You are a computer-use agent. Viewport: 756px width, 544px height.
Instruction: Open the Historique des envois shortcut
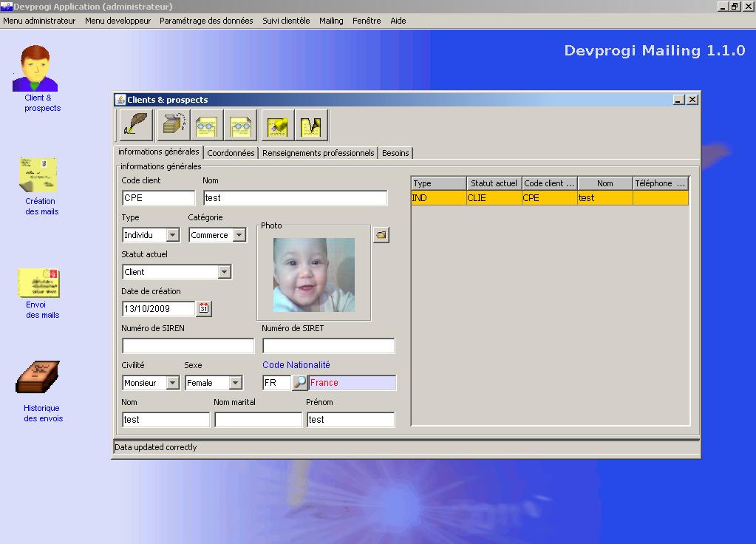click(39, 392)
